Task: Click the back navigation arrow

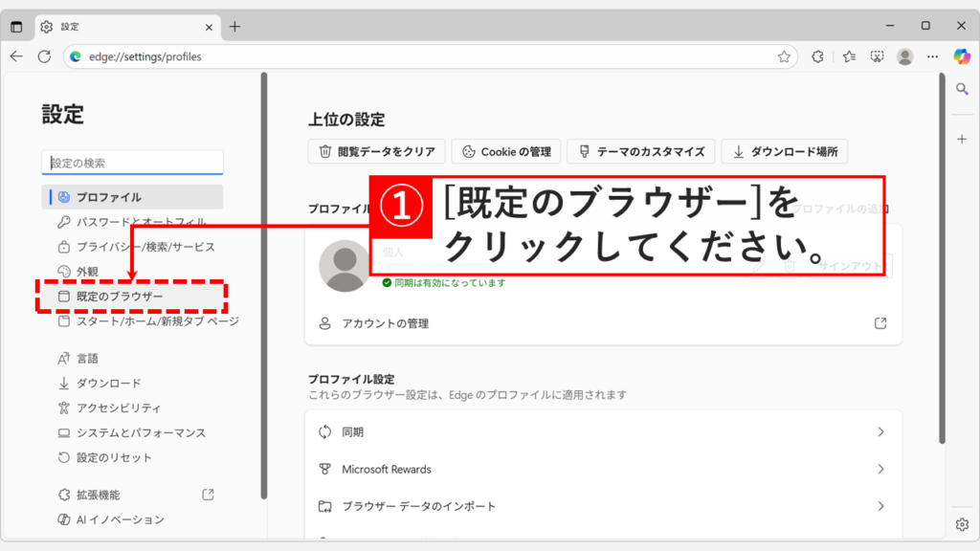Action: click(17, 56)
